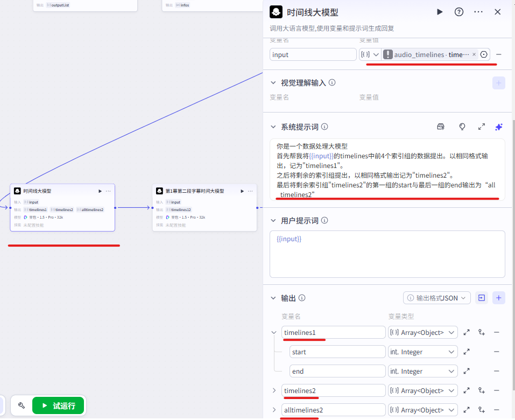
Task: Open type dropdown for end field
Action: pyautogui.click(x=423, y=372)
